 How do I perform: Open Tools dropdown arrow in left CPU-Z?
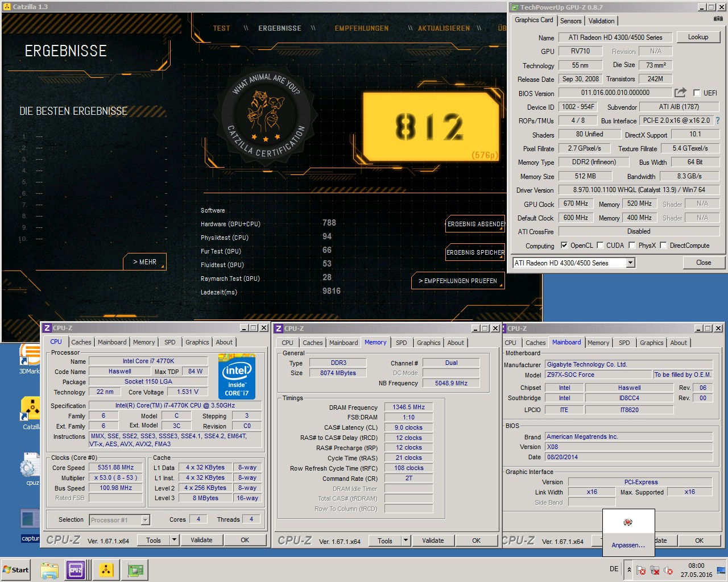[x=175, y=540]
